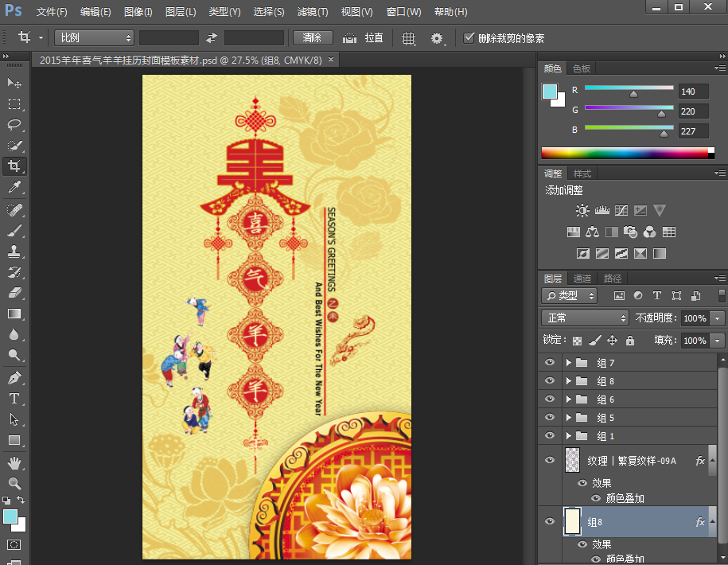Switch to the 色板 tab

(582, 68)
